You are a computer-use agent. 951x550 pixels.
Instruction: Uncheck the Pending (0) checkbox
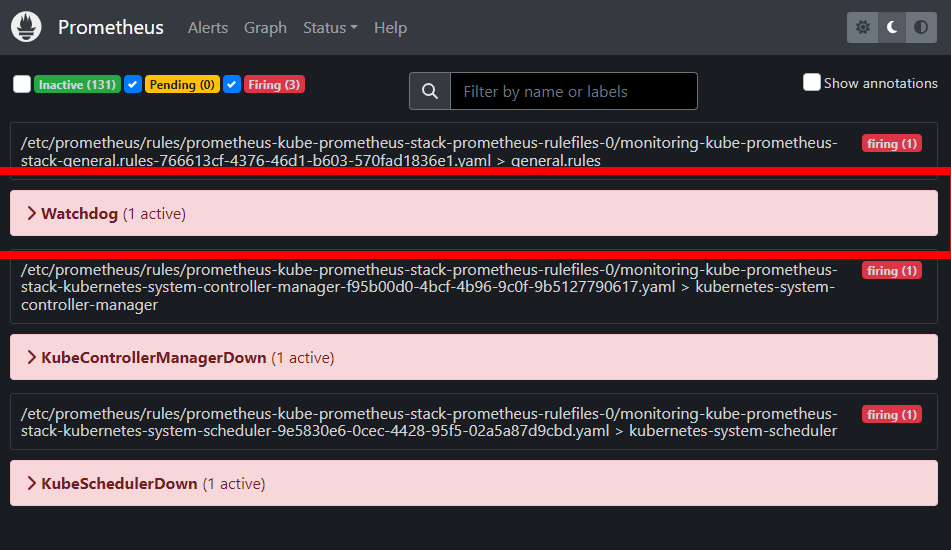(133, 84)
